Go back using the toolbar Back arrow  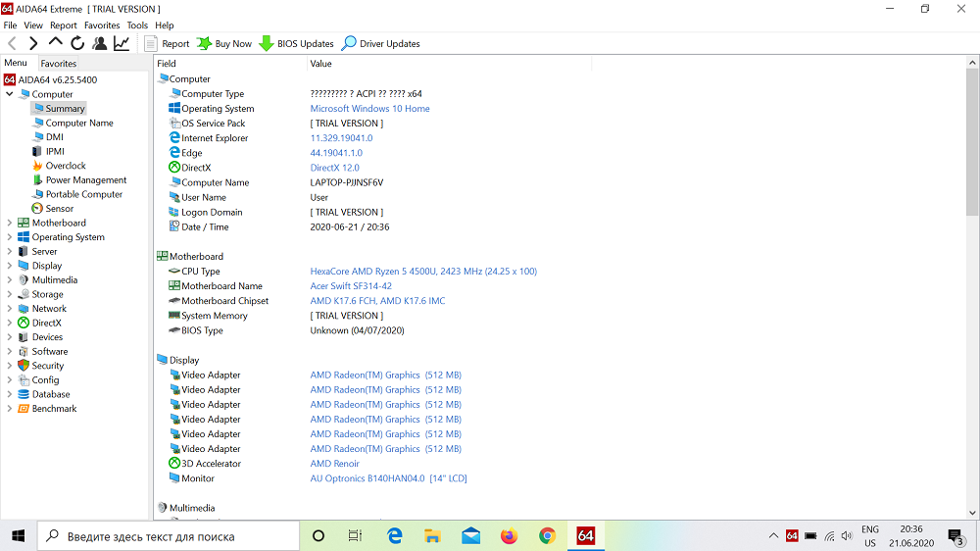[x=12, y=43]
